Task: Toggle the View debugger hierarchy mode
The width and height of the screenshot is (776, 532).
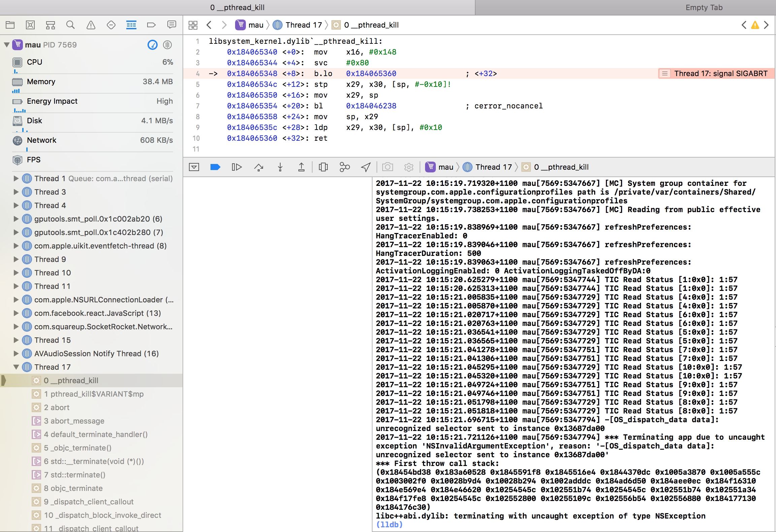Action: point(323,167)
